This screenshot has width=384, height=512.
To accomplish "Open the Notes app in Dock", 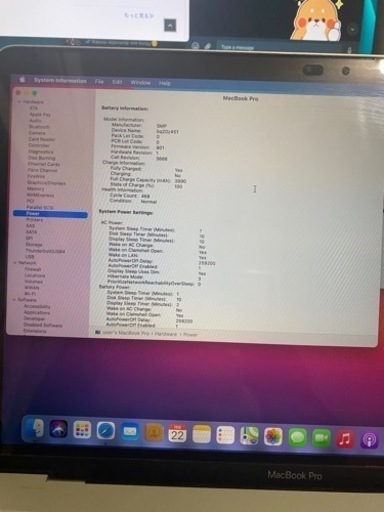I will click(x=201, y=434).
